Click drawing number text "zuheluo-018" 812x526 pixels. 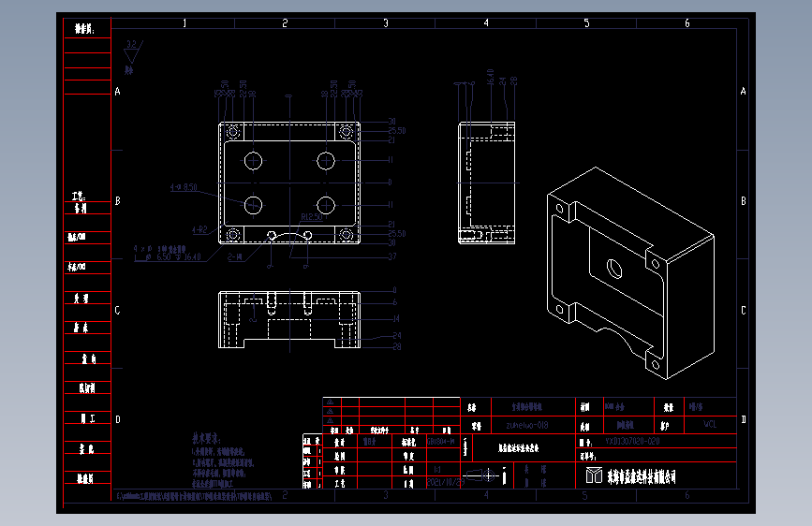pos(526,425)
